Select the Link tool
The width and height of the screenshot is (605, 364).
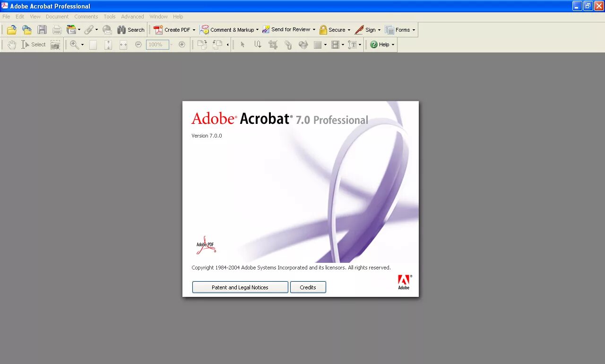(x=288, y=44)
